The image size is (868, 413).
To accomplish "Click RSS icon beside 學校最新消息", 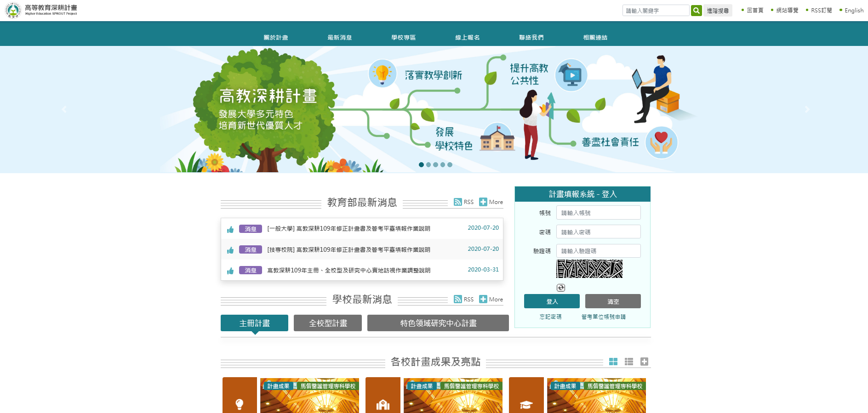I will [458, 300].
